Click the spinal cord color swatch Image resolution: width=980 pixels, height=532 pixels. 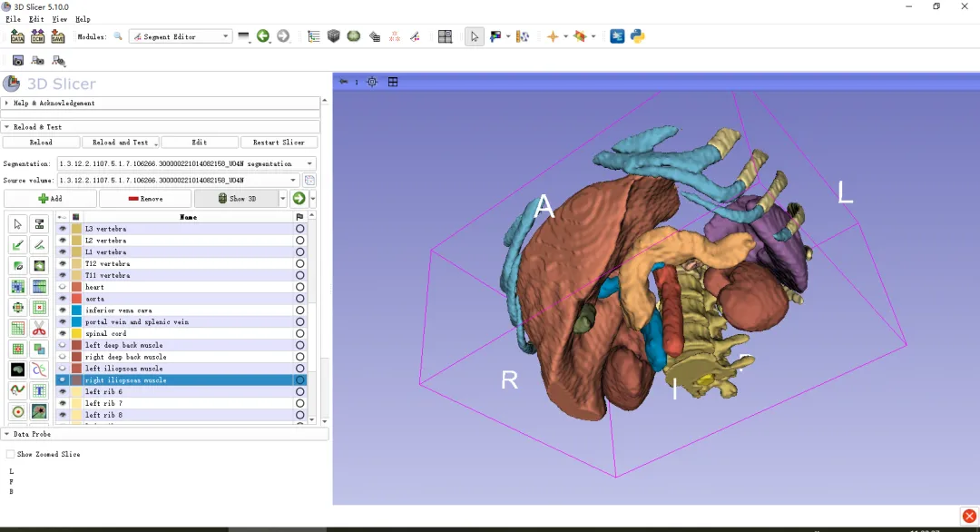[x=77, y=334]
